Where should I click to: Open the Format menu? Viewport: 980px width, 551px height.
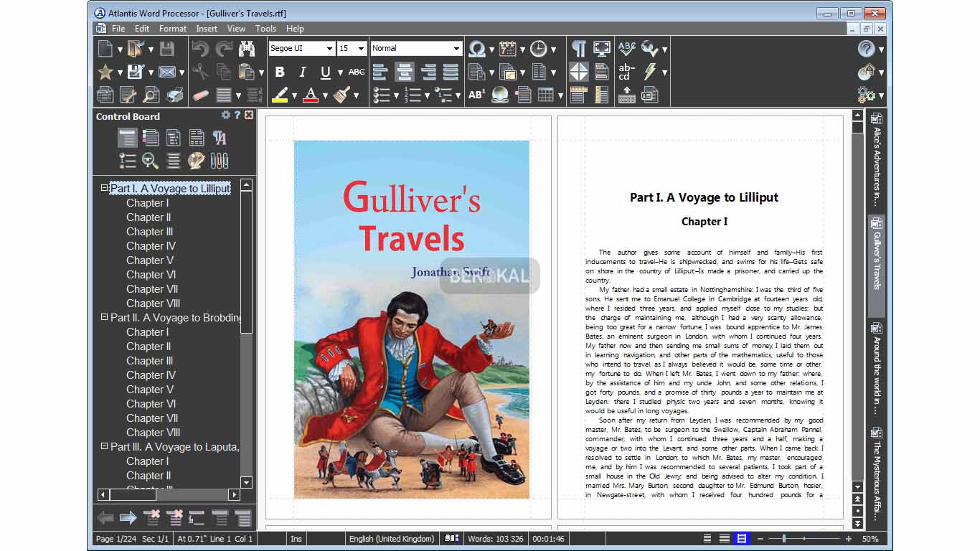click(x=172, y=29)
